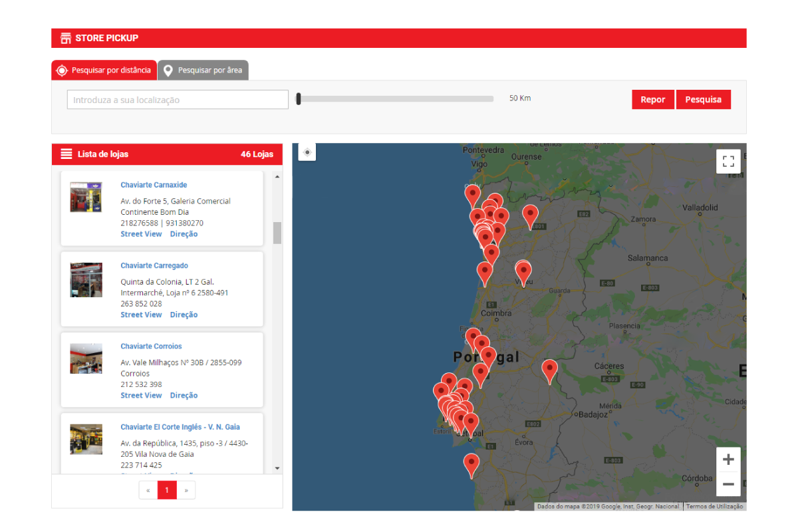
Task: Click the hamburger icon beside Lista de lojas
Action: [66, 154]
